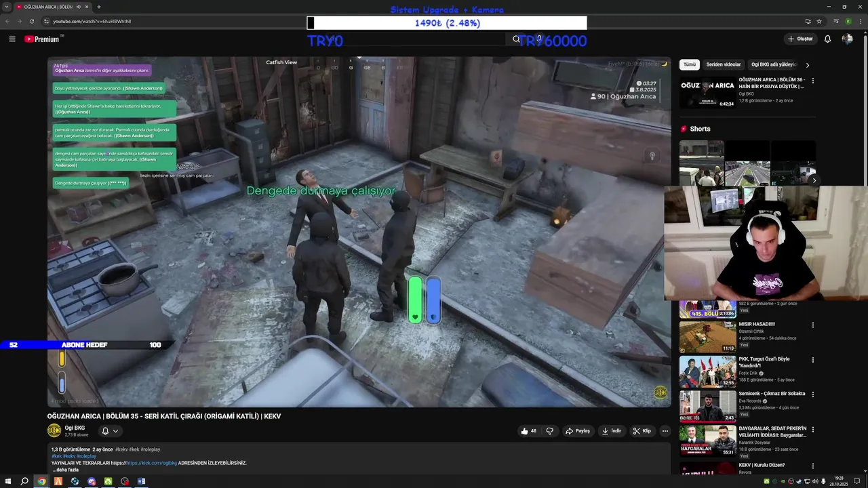
Task: Click the video player to pause
Action: coord(359,231)
